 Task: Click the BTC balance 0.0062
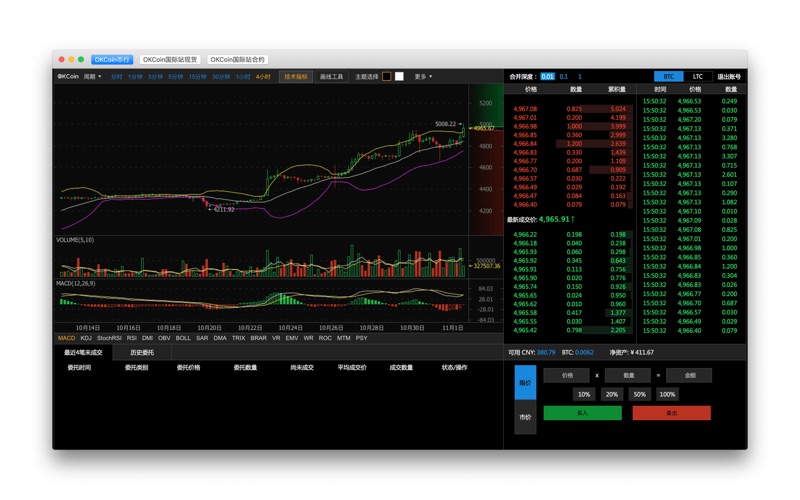(584, 353)
